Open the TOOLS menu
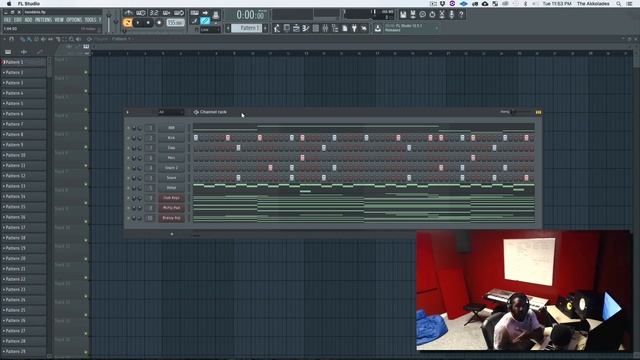Screen dimensions: 640x360 [x=90, y=20]
